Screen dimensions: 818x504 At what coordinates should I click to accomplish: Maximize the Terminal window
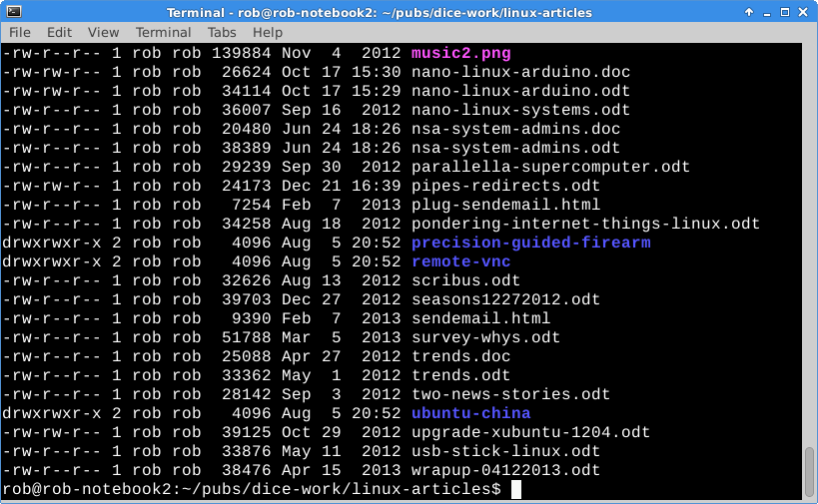click(x=785, y=12)
